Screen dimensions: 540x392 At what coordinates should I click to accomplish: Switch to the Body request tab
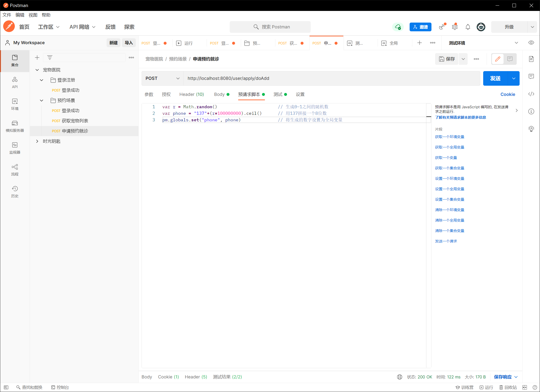coord(219,94)
